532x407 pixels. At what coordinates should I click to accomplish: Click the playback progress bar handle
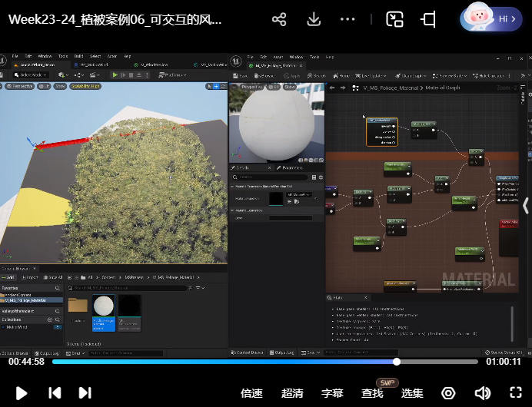click(x=397, y=362)
